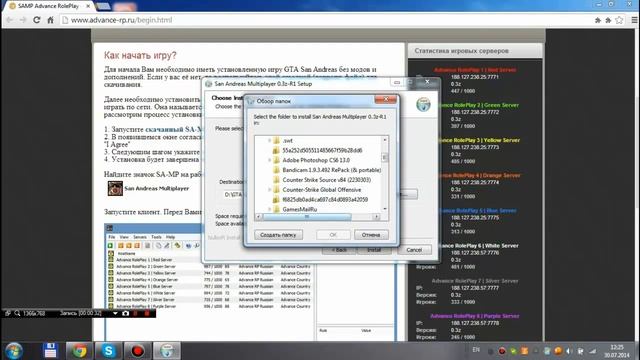640x360 pixels.
Task: Open the Chrome home page button
Action: 50,20
